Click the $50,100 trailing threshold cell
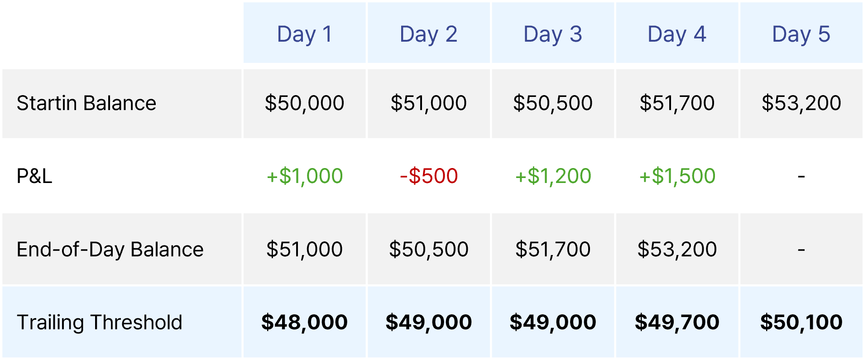The height and width of the screenshot is (361, 868). (801, 322)
